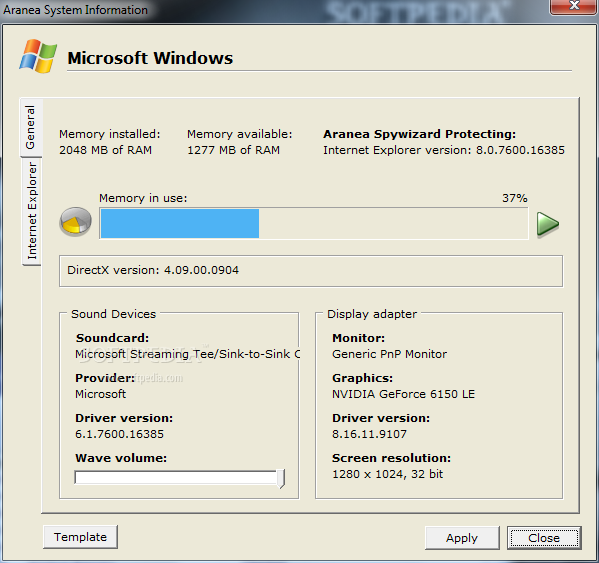Click the Close button
The width and height of the screenshot is (599, 563).
point(544,538)
